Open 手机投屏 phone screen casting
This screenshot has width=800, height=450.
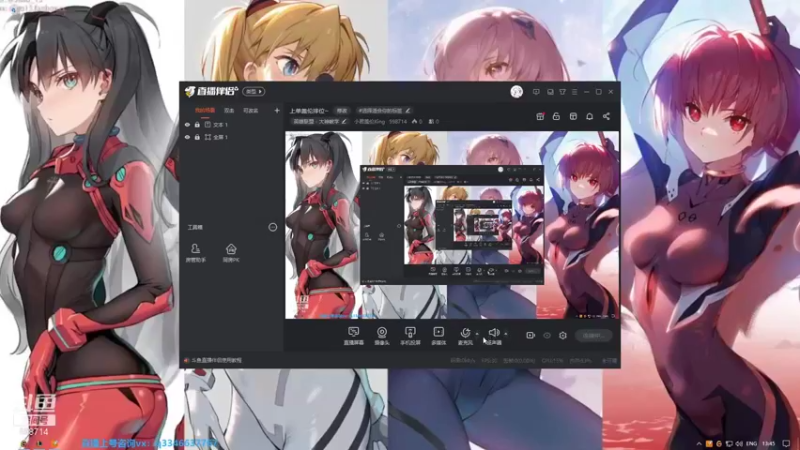[x=410, y=336]
